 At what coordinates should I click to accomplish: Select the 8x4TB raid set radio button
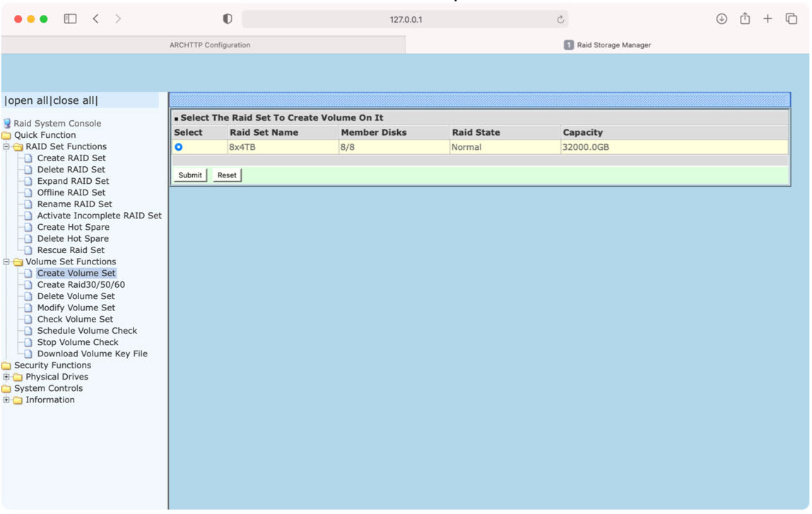(178, 146)
